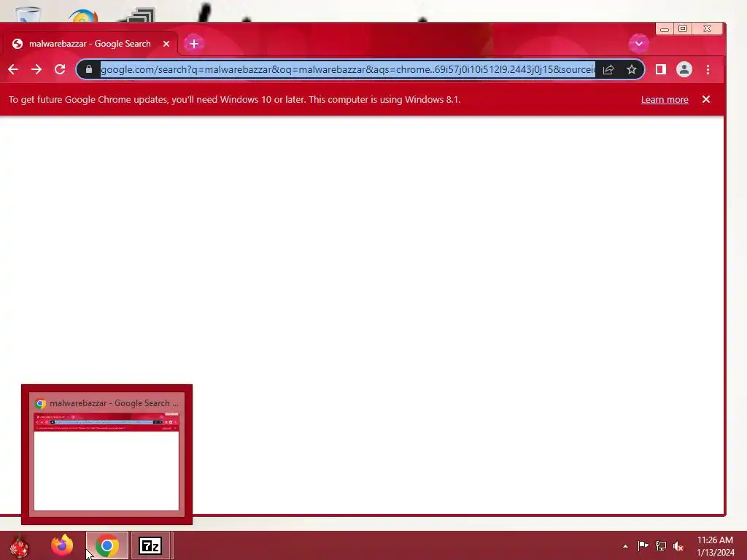
Task: Open the Chrome taskbar preview thumbnail
Action: [x=107, y=462]
